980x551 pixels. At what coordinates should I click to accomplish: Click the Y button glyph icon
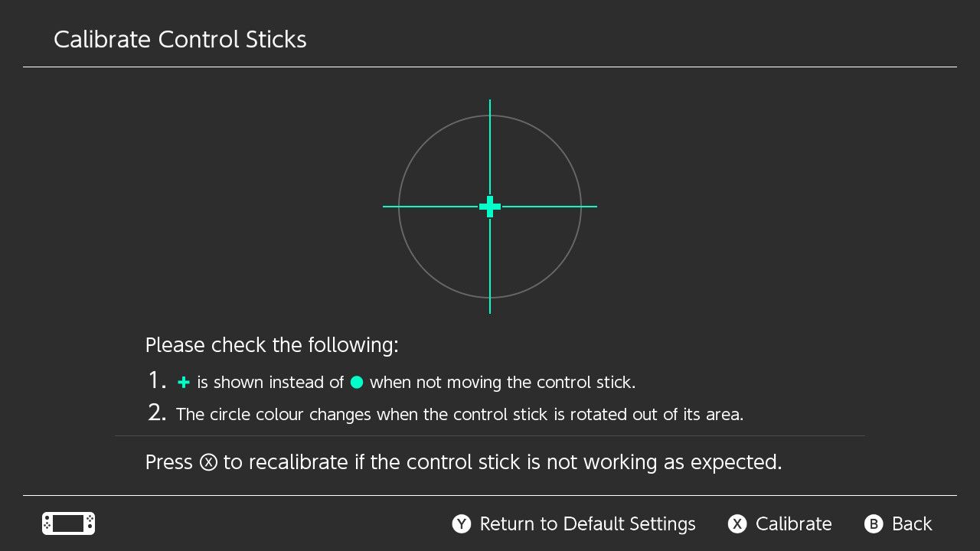[x=460, y=524]
